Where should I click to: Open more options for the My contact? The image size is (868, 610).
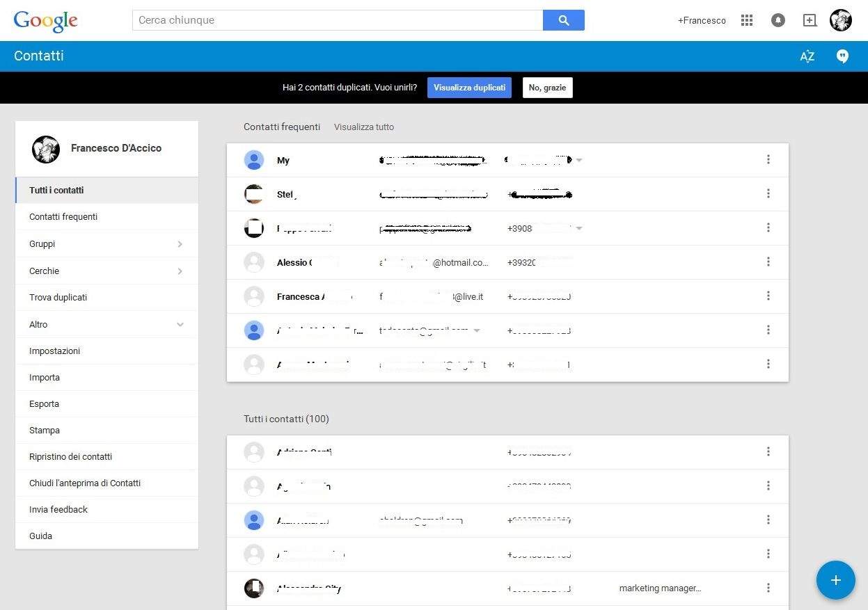pyautogui.click(x=768, y=160)
